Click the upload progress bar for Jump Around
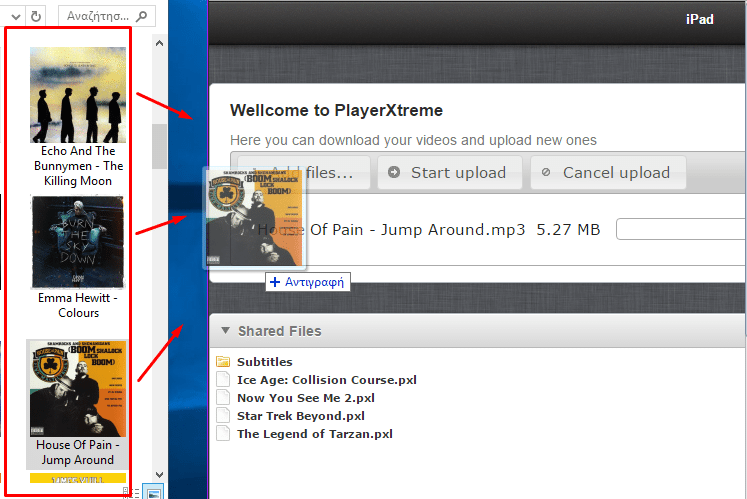The height and width of the screenshot is (499, 747). (x=681, y=229)
